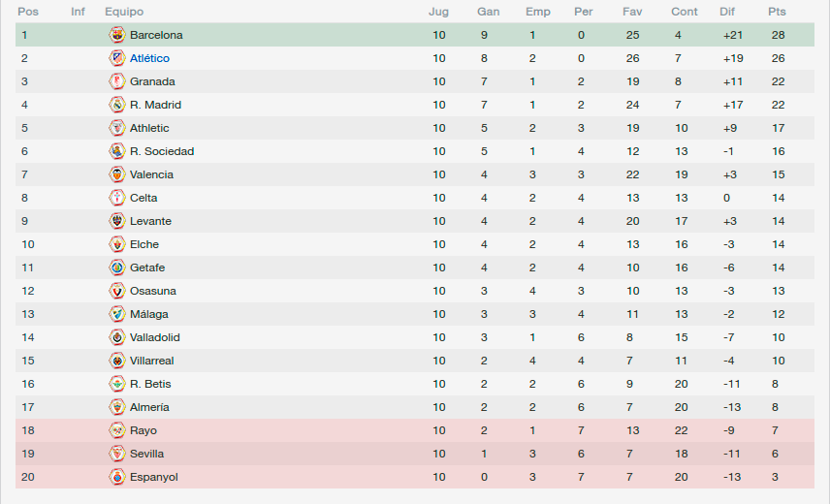Open the Atlético team link

click(149, 58)
